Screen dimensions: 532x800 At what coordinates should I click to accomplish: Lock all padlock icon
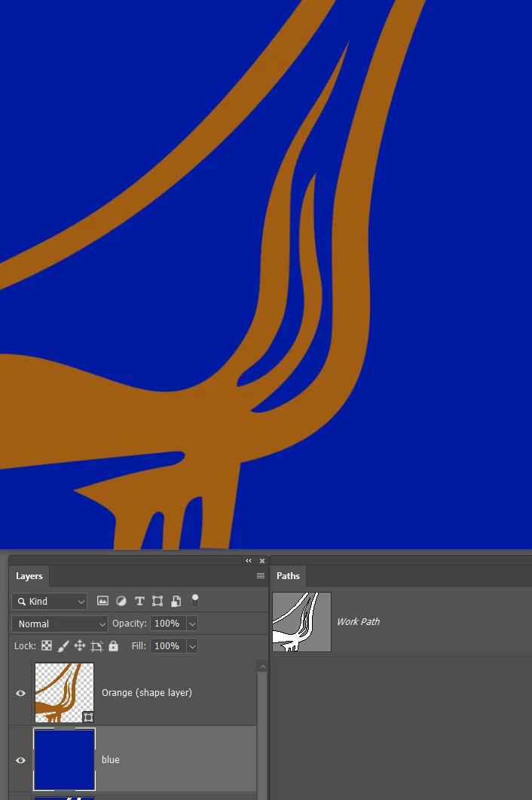(x=113, y=646)
